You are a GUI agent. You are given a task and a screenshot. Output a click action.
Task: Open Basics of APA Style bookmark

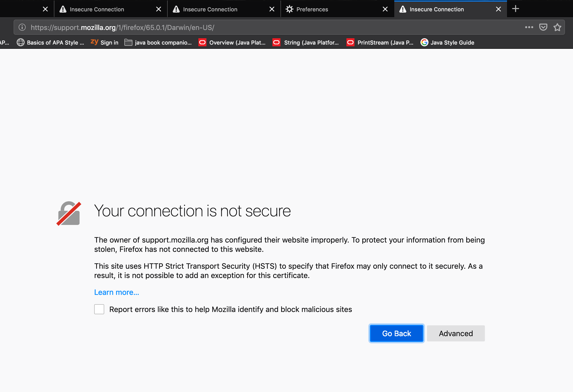click(x=50, y=43)
